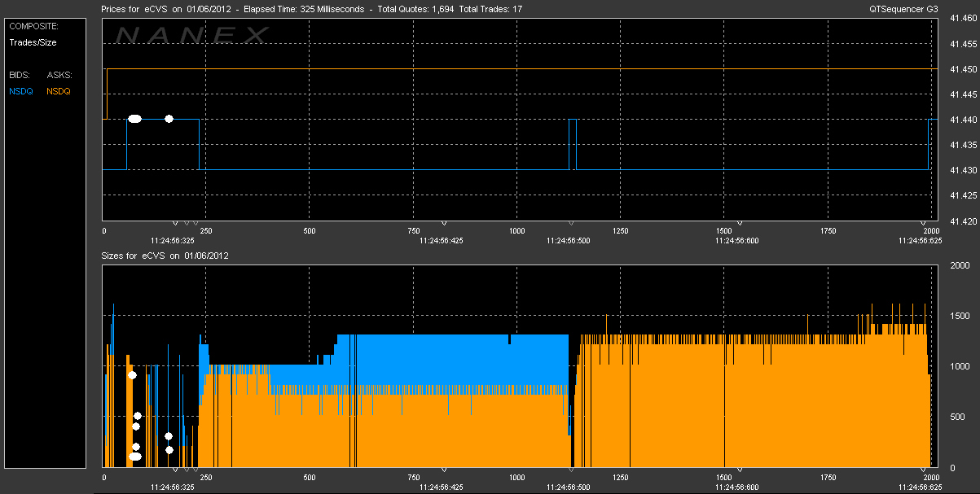Screen dimensions: 980x494
Task: Click the 11:24:56:600 timestamp under Sizes chart
Action: click(x=737, y=487)
